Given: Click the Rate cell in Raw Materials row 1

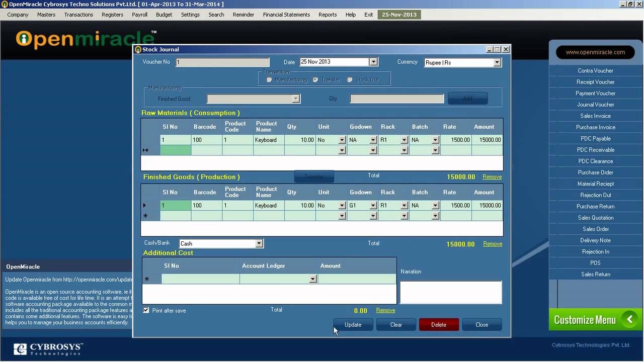Looking at the screenshot, I should point(456,140).
